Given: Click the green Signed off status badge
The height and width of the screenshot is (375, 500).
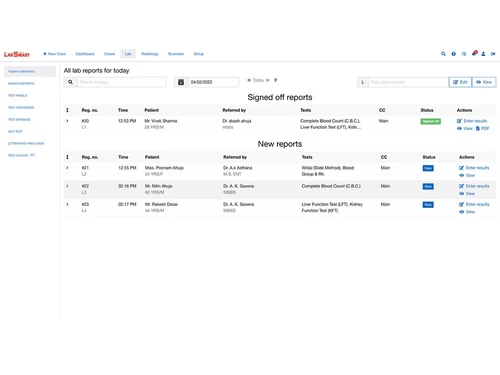Looking at the screenshot, I should [430, 121].
